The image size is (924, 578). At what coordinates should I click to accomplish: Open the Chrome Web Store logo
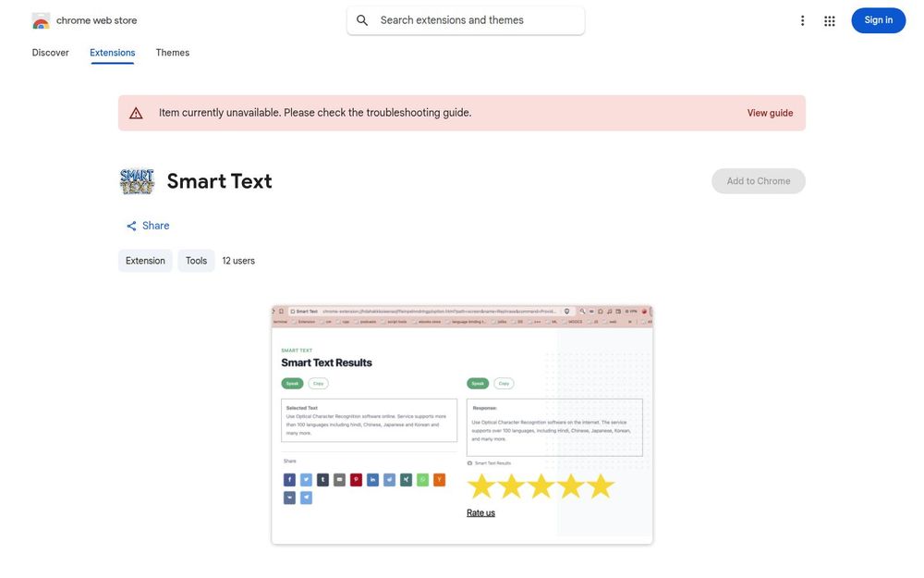[x=41, y=20]
